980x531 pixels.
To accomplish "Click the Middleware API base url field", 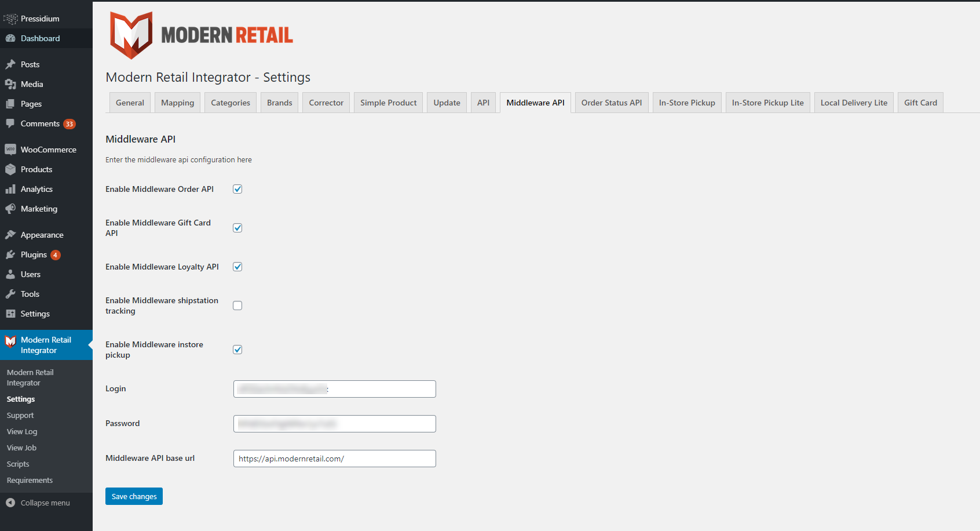I will point(335,459).
